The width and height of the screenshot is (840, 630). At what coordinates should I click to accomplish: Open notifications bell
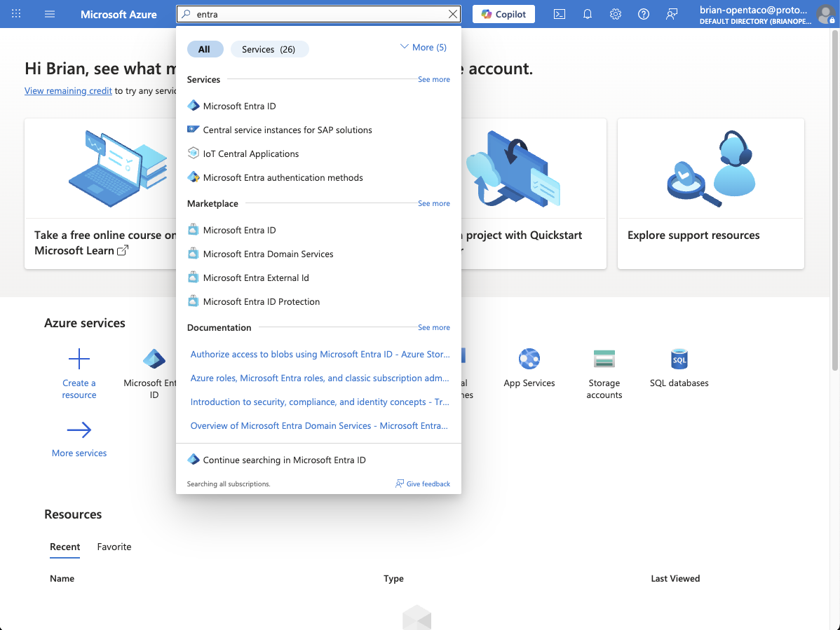588,15
